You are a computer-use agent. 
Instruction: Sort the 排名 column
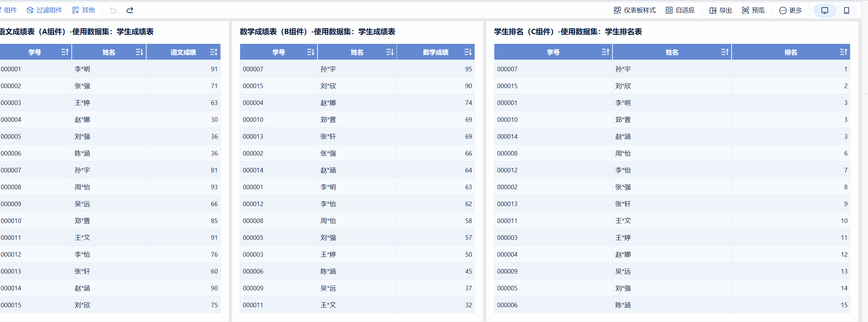click(x=844, y=52)
